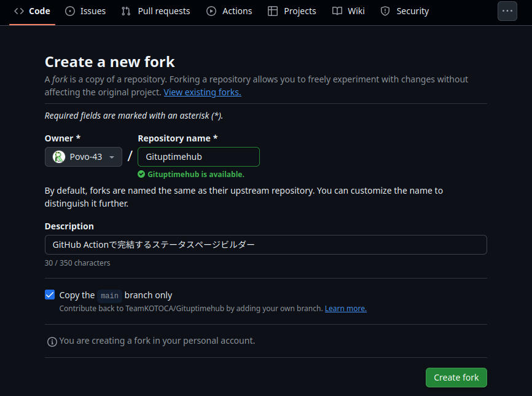The image size is (532, 396).
Task: Open Security via the shield icon
Action: (x=385, y=11)
